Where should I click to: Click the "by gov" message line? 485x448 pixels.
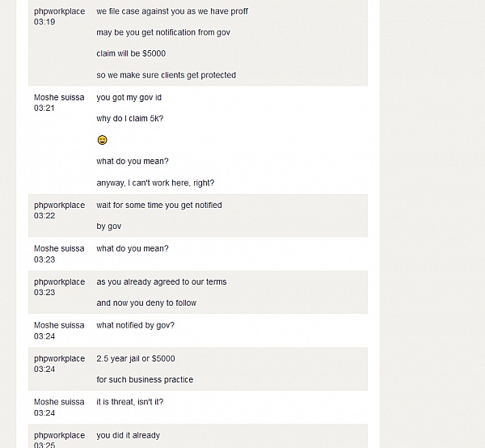click(x=108, y=226)
